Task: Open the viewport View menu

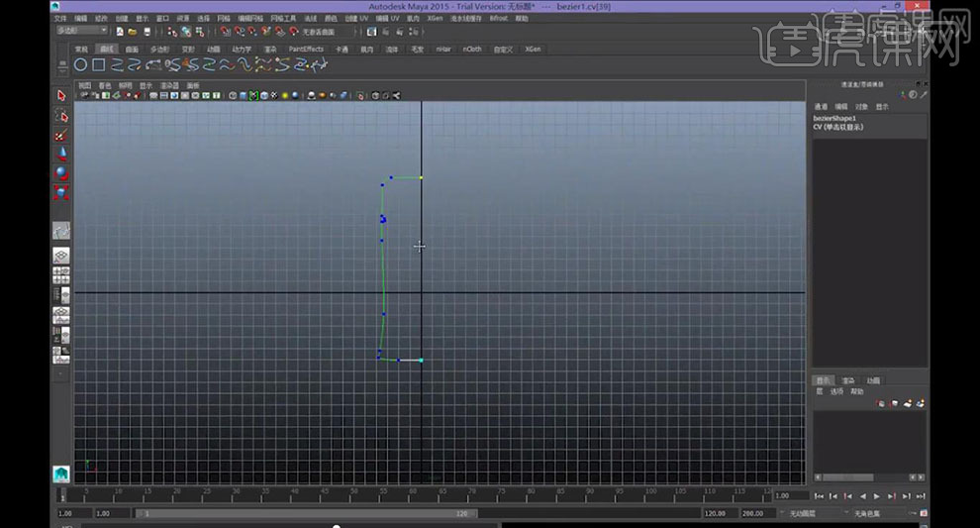Action: 85,86
